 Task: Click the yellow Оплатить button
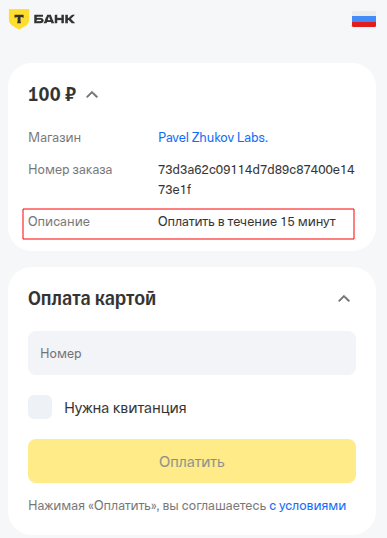[192, 461]
